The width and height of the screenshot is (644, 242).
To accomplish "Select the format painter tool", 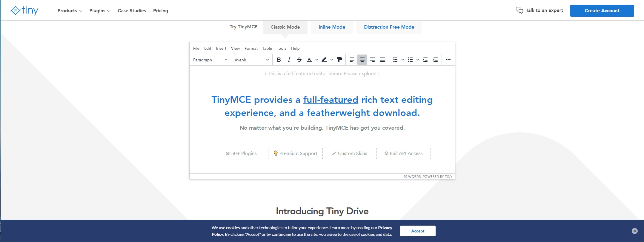I will click(339, 60).
